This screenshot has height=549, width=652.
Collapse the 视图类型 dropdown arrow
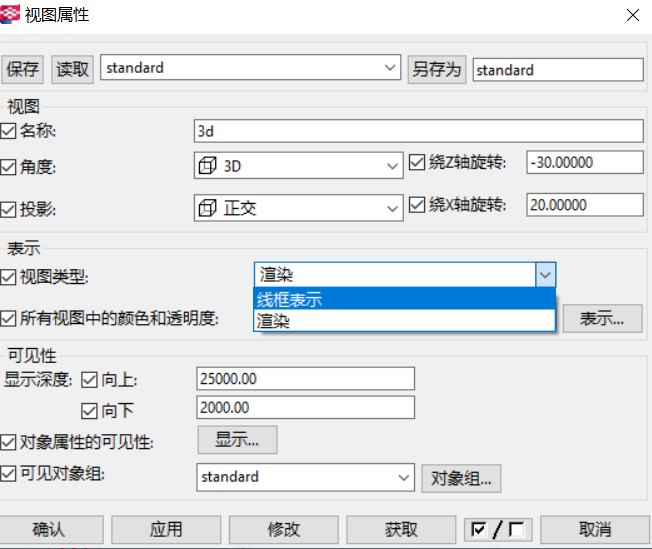(x=545, y=275)
